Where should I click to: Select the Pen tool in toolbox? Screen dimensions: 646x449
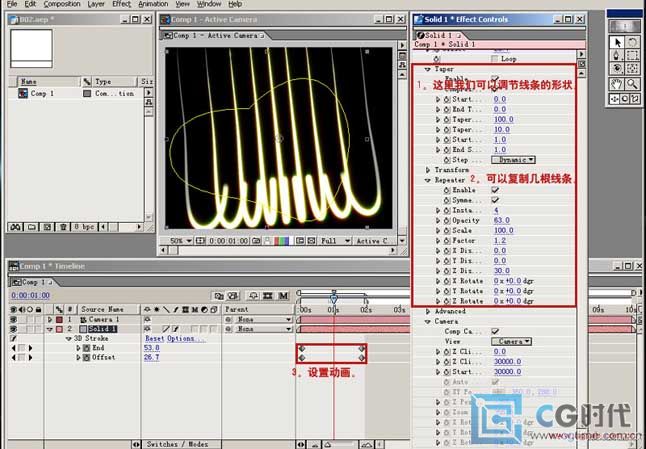click(x=617, y=56)
